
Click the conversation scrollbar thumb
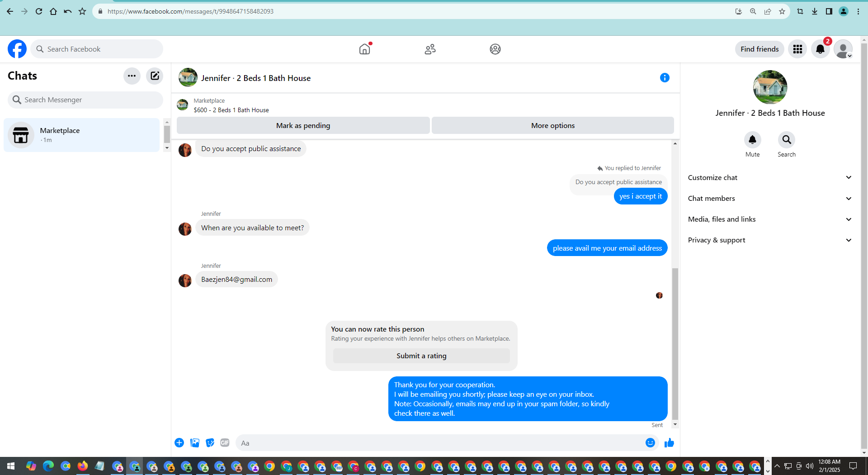675,344
